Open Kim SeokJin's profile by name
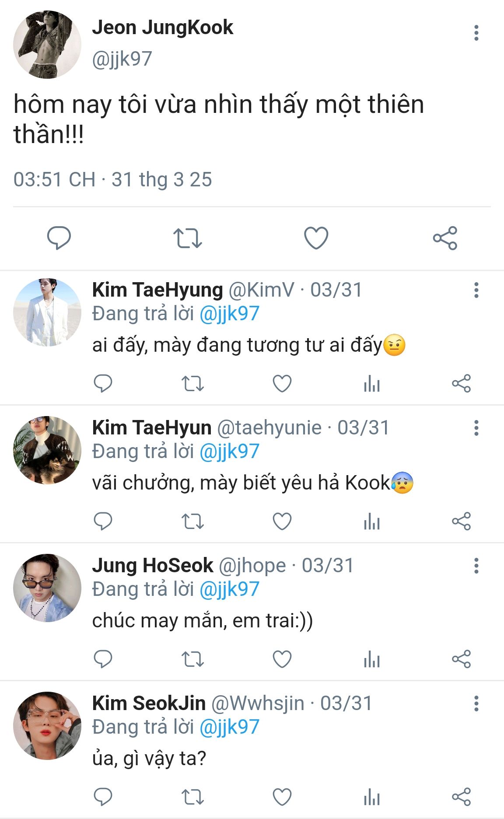 click(149, 703)
